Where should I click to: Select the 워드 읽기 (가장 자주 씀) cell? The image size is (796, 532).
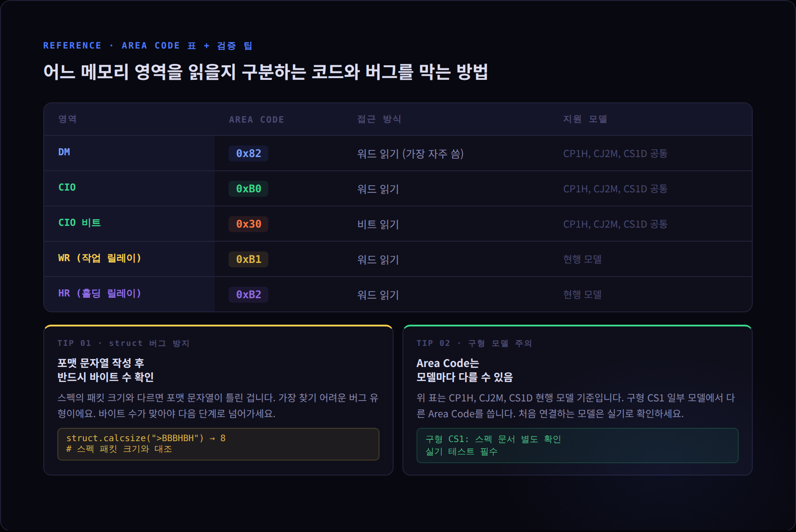pos(410,154)
